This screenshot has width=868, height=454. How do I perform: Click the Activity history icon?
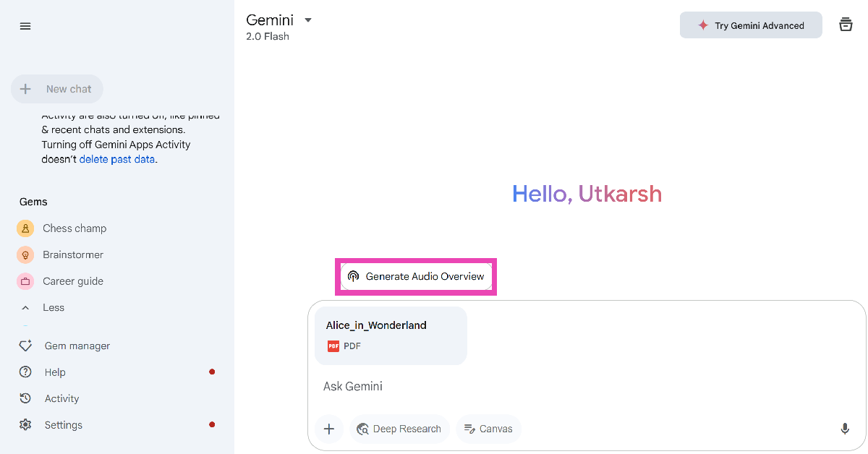pyautogui.click(x=25, y=398)
